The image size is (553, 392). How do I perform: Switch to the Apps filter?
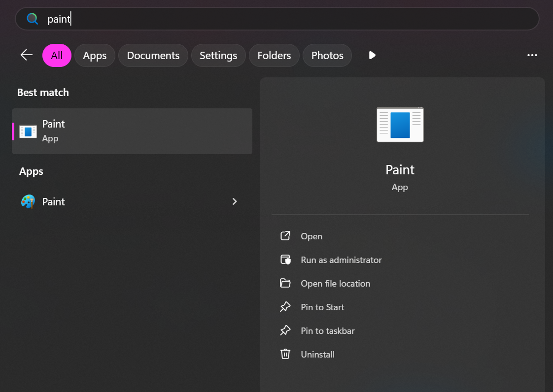point(95,55)
